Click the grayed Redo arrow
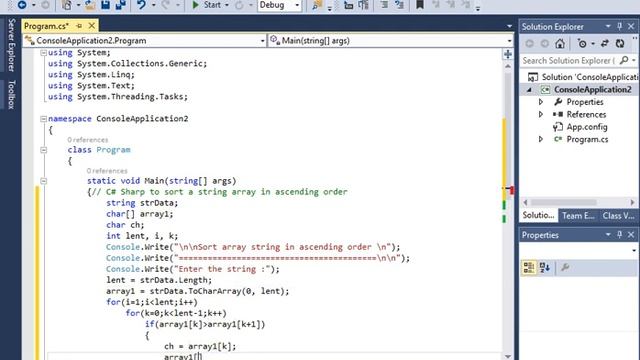The image size is (640, 360). [166, 5]
